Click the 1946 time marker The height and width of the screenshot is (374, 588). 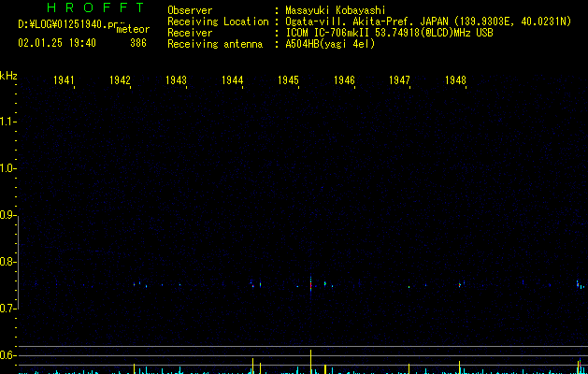(344, 80)
